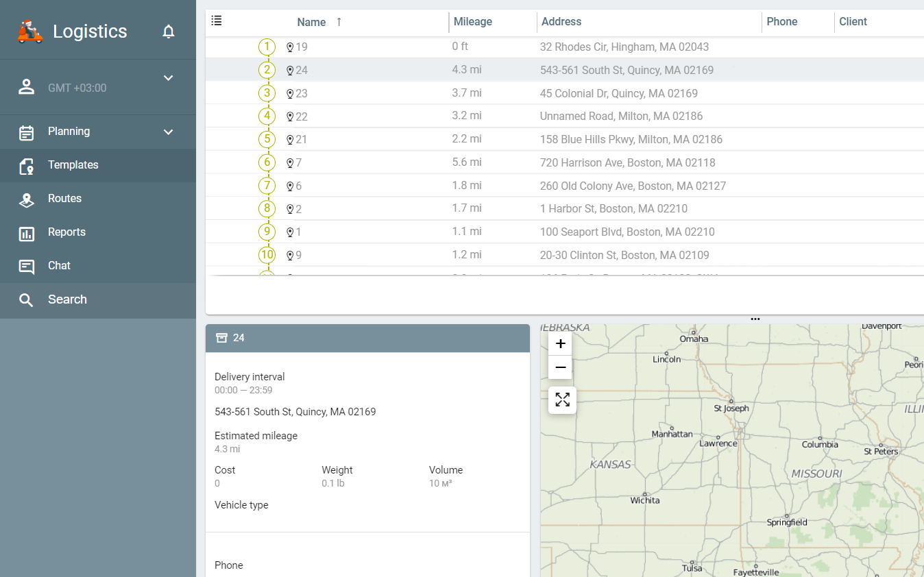Expand the GMT +03:00 account dropdown
This screenshot has width=924, height=577.
coord(169,78)
